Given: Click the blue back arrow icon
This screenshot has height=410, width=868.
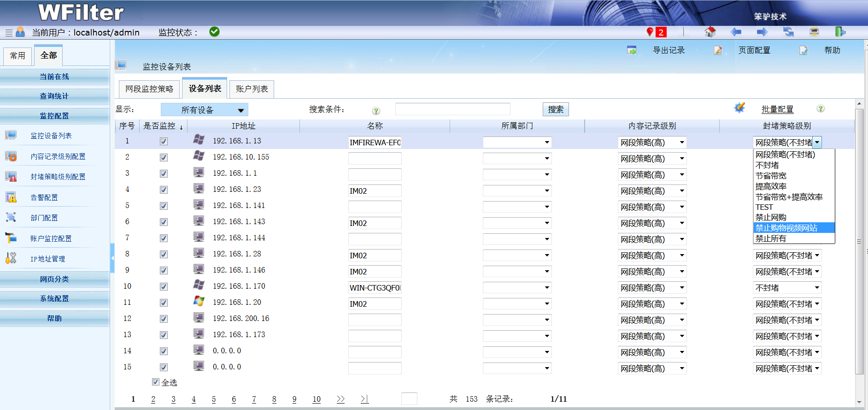Looking at the screenshot, I should point(736,32).
